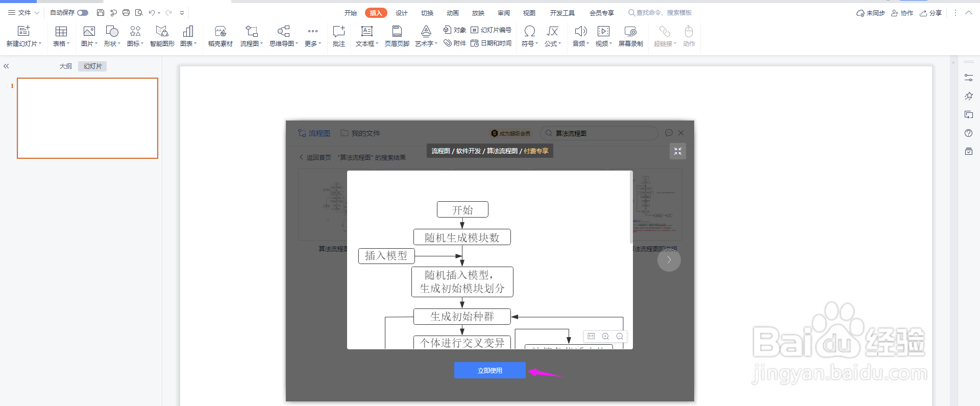Open the Slide Show (放映) tab
Screen dimensions: 980x406
click(478, 13)
